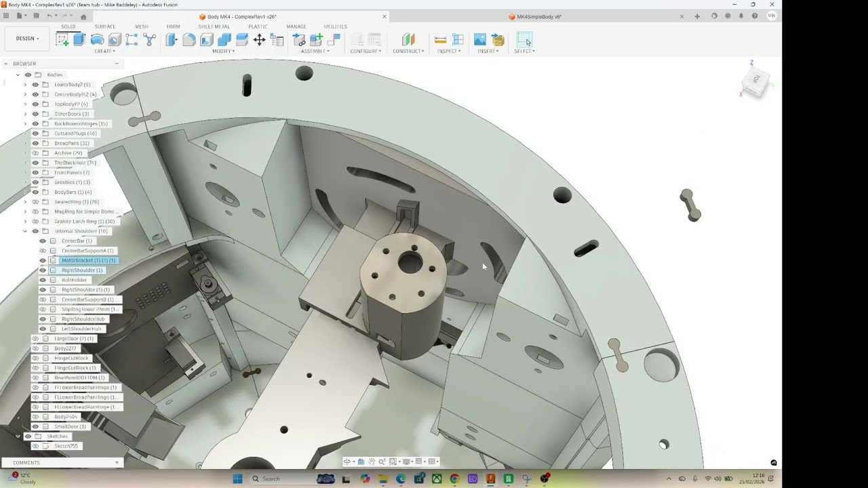Select the Fillet tool

point(189,40)
